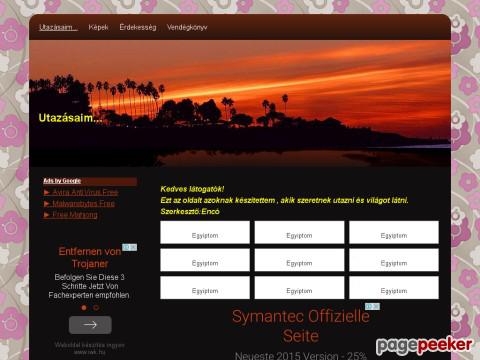Screen dimensions: 480x360
Task: Go to the Képek page
Action: click(98, 27)
